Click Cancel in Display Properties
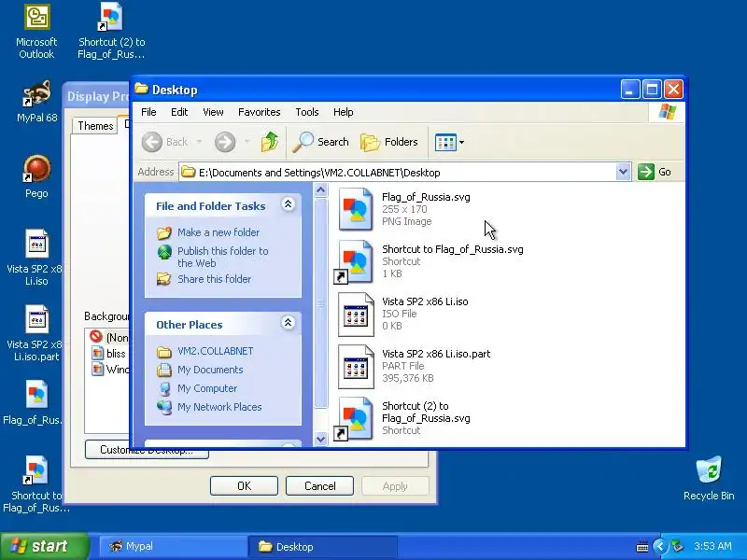747x560 pixels. click(319, 485)
